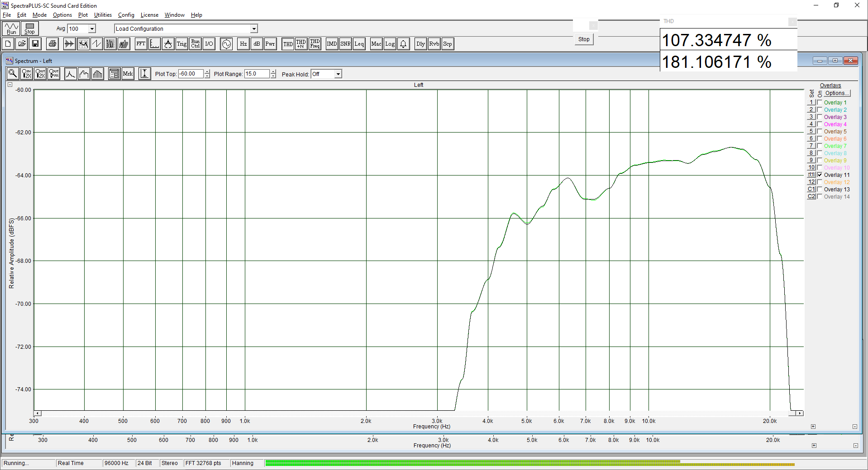This screenshot has width=868, height=470.
Task: Save using the floppy disk icon
Action: (35, 44)
